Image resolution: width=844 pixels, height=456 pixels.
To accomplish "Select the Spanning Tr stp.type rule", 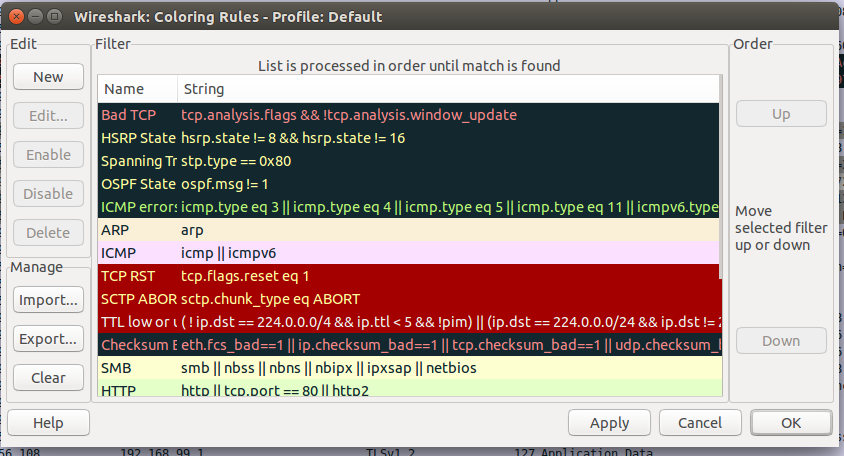I will point(409,161).
